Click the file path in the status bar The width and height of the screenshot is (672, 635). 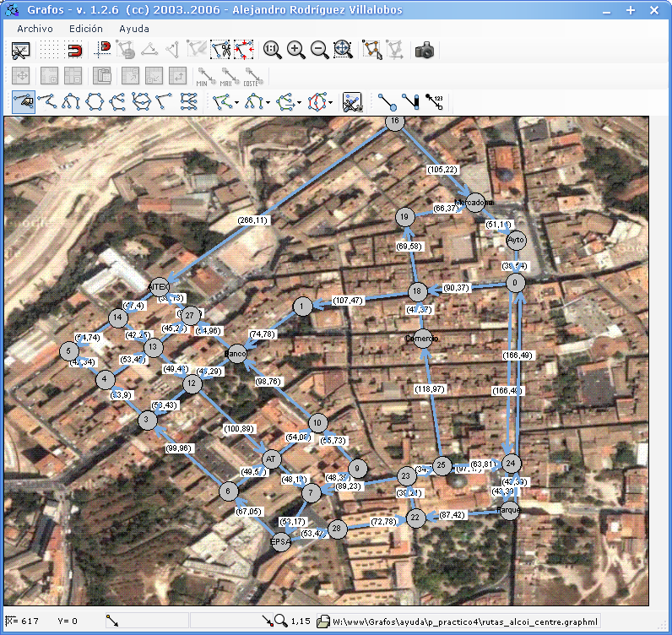click(465, 622)
